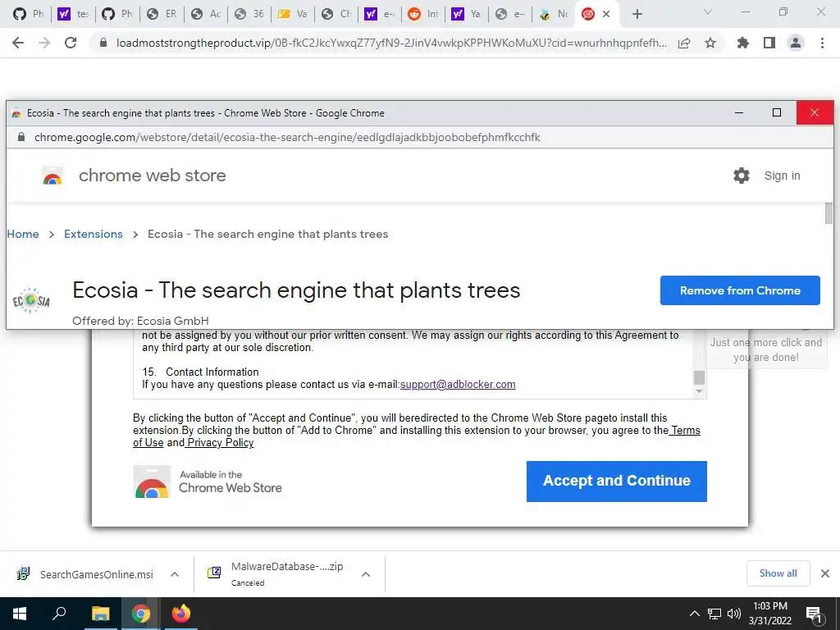This screenshot has height=630, width=840.
Task: Show hidden system tray icons
Action: (x=694, y=614)
